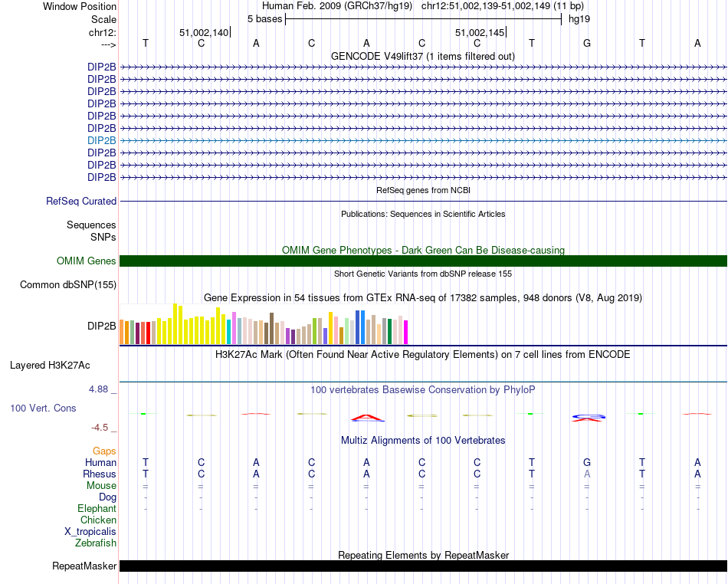
Task: Click the Human species label in Multiz
Action: click(x=100, y=462)
